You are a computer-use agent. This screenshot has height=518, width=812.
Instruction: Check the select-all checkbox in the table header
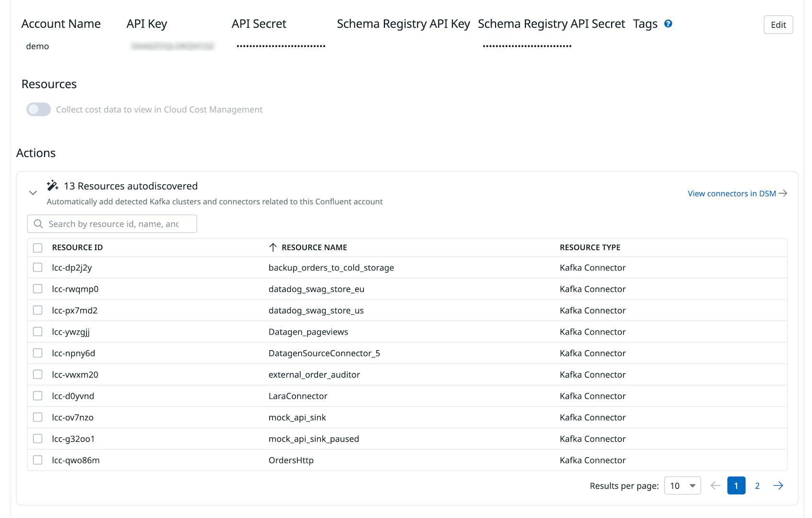[x=38, y=247]
